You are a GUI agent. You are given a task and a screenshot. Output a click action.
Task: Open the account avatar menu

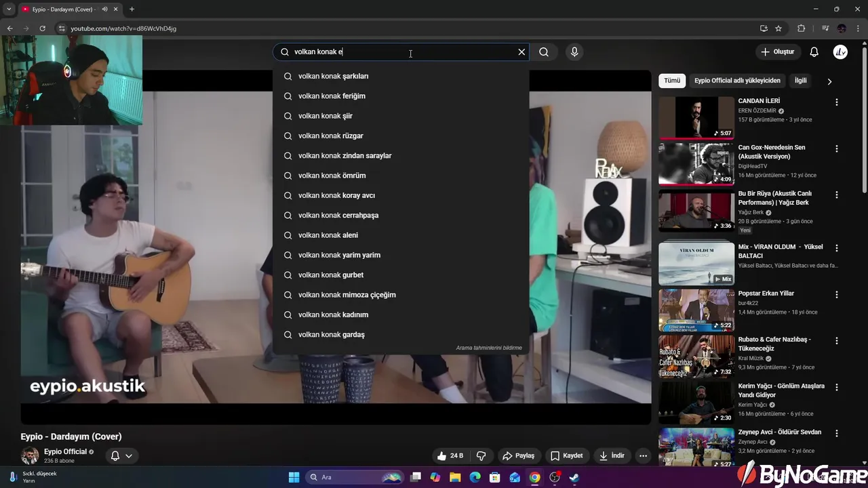pos(840,52)
